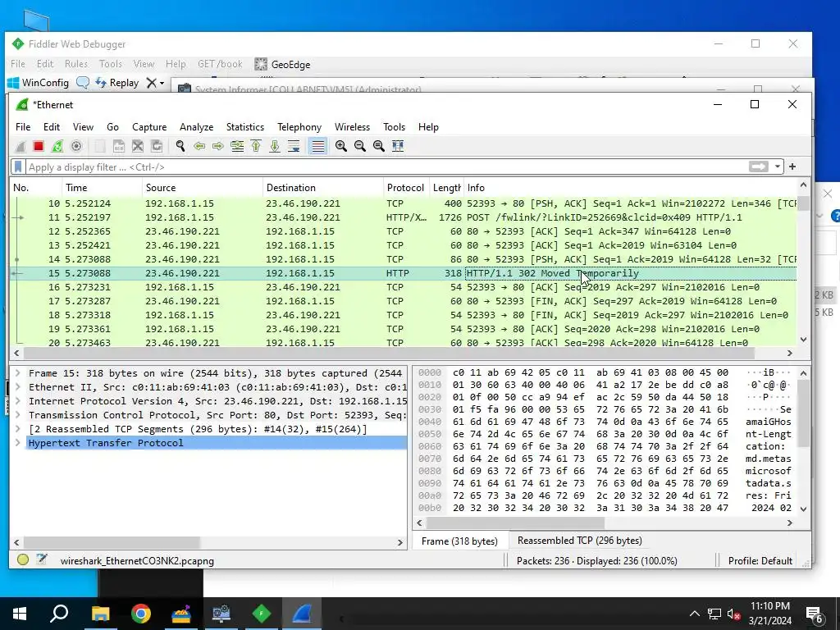This screenshot has width=840, height=630.
Task: Sort packets by Time column
Action: click(x=102, y=188)
